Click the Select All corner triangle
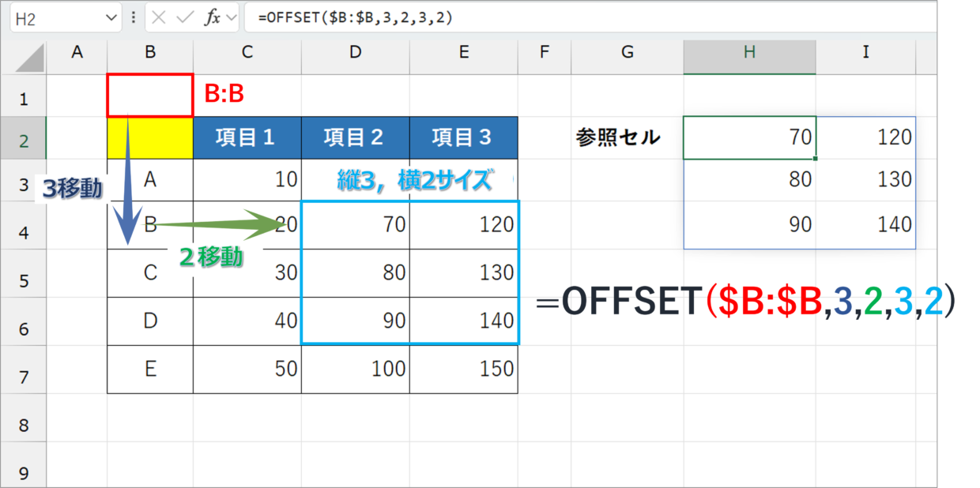 29,56
